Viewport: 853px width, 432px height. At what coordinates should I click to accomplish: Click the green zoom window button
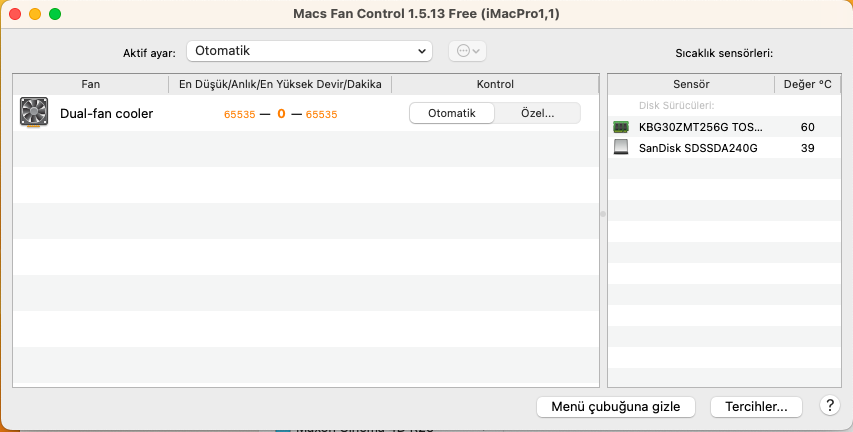coord(55,15)
